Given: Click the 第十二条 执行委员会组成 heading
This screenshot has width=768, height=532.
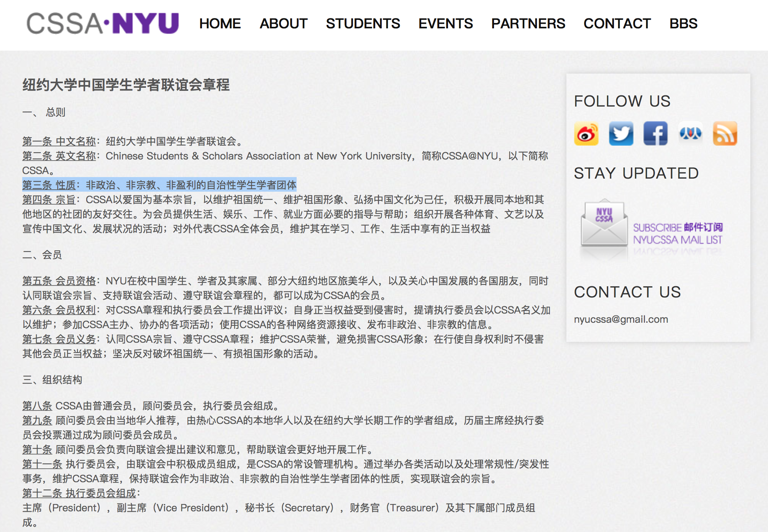Looking at the screenshot, I should click(79, 493).
